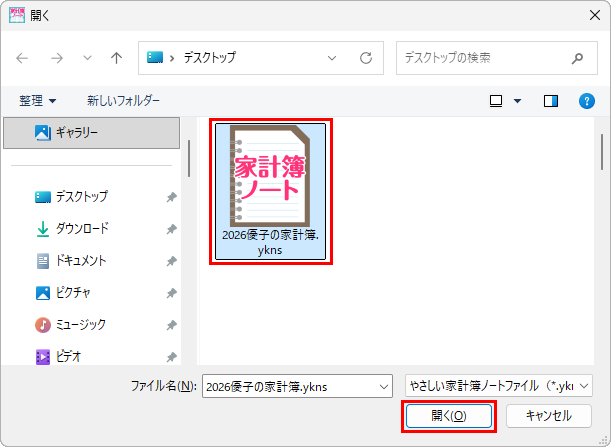This screenshot has height=447, width=611.
Task: Change view with the layout icon
Action: click(x=496, y=101)
